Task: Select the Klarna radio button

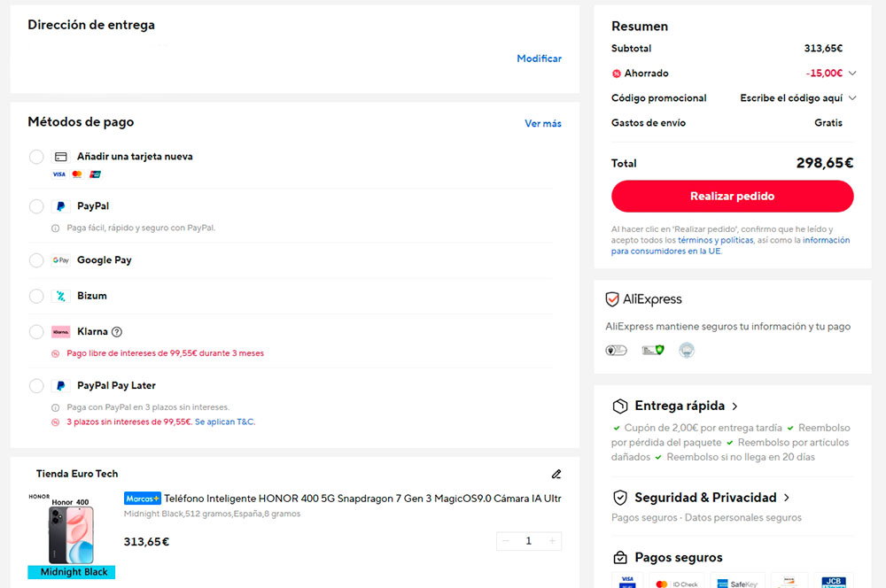Action: pyautogui.click(x=36, y=331)
